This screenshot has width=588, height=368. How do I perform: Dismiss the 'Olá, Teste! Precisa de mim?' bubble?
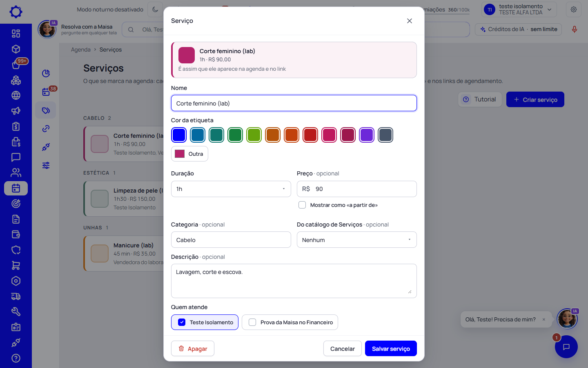(x=544, y=320)
